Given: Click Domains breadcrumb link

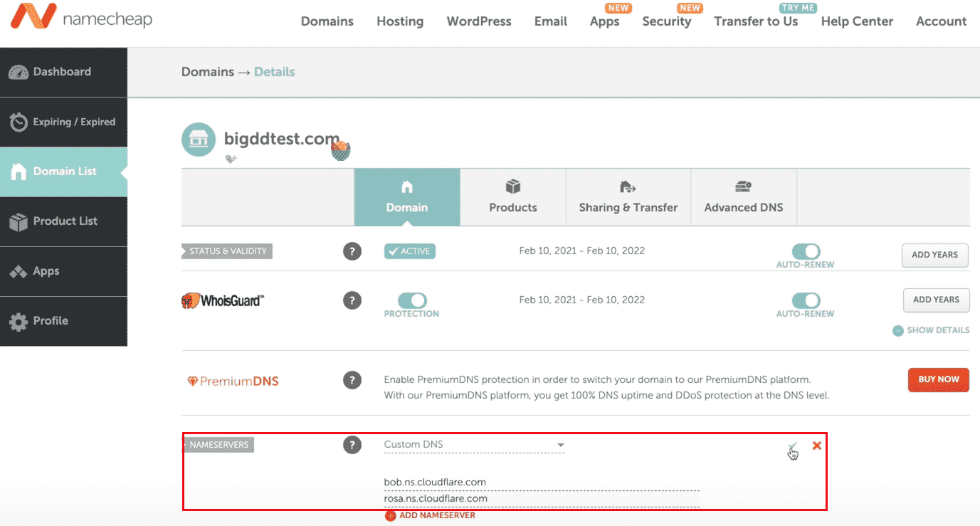Looking at the screenshot, I should 208,72.
